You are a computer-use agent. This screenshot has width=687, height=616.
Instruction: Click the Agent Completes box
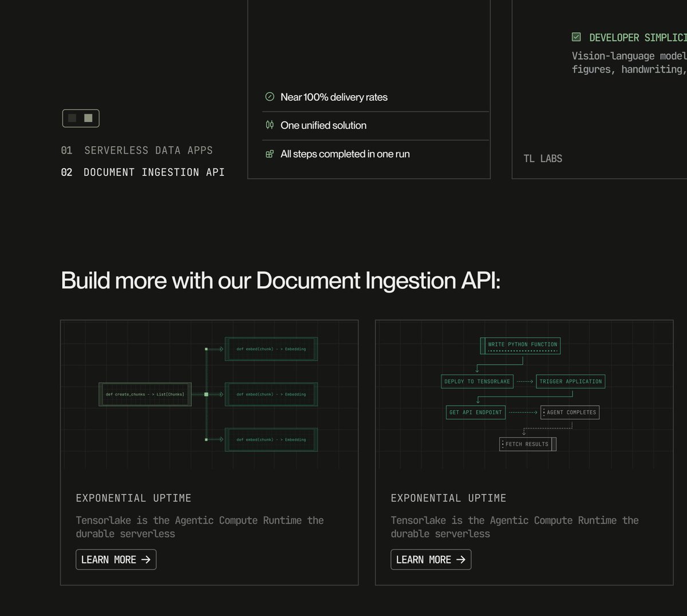pyautogui.click(x=570, y=412)
